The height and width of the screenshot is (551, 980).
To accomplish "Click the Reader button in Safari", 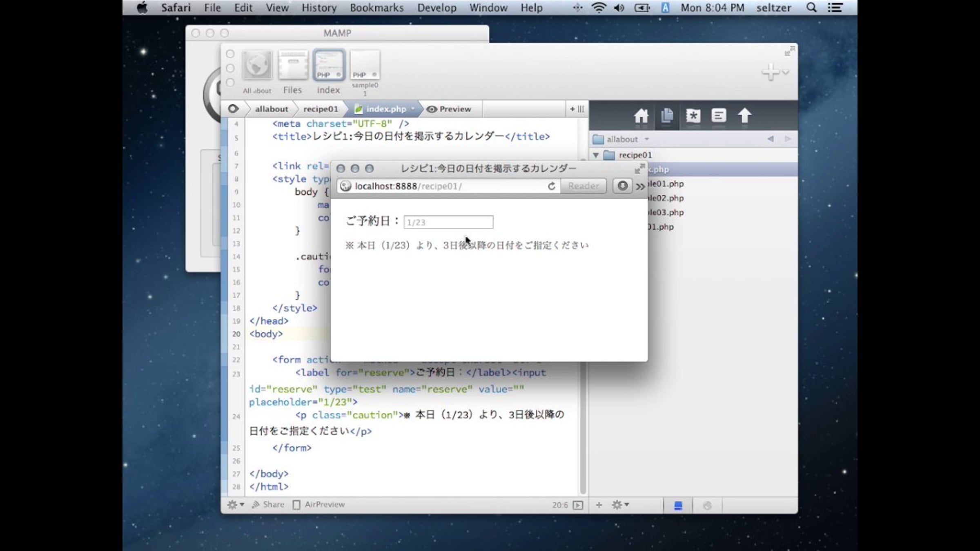I will [x=584, y=186].
